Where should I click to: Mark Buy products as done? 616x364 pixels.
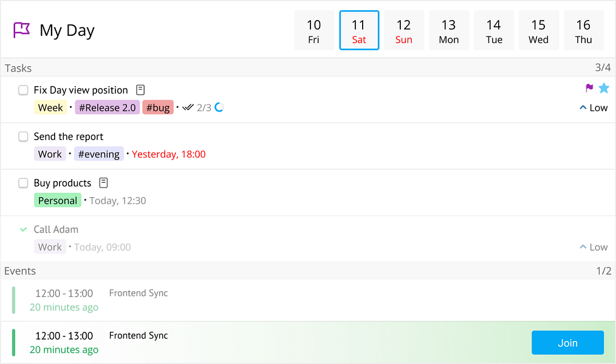point(23,183)
